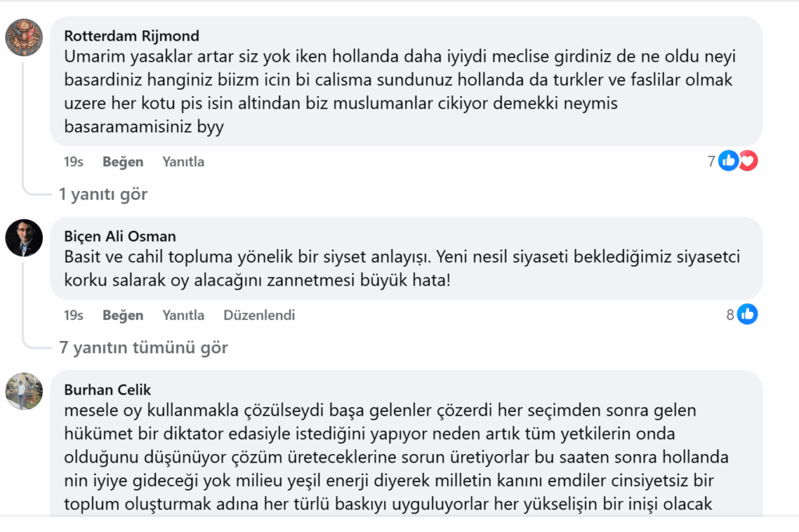Click the like reaction icon on Biçen Ali Osman's comment
This screenshot has width=799, height=532.
tap(748, 315)
